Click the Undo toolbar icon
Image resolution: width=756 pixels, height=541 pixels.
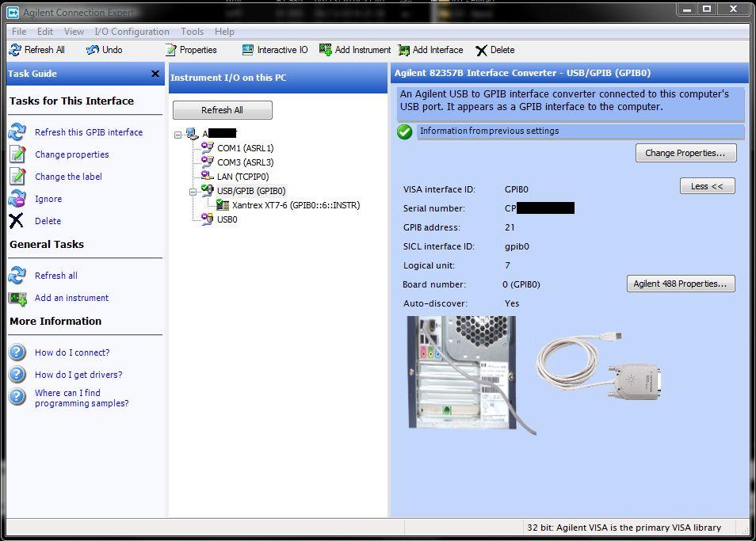[93, 50]
